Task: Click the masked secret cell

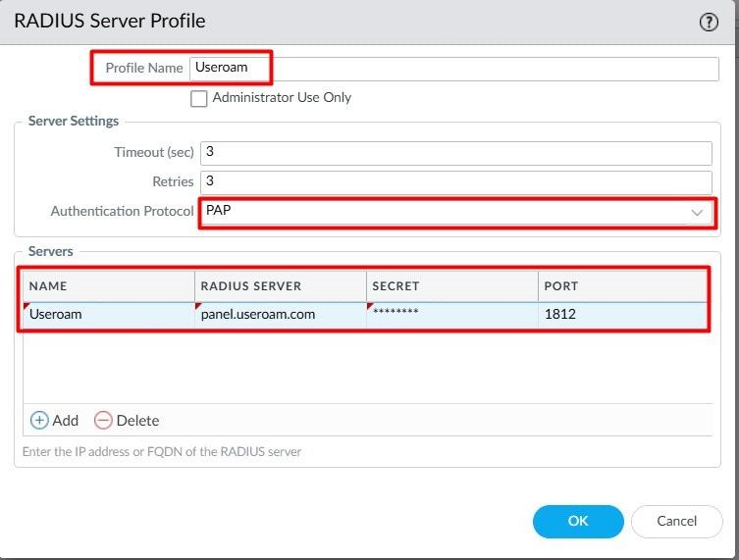Action: (x=452, y=315)
